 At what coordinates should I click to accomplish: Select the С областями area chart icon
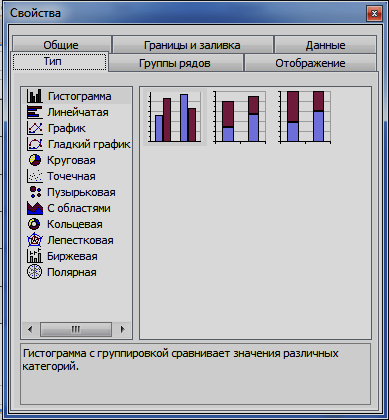[x=35, y=208]
